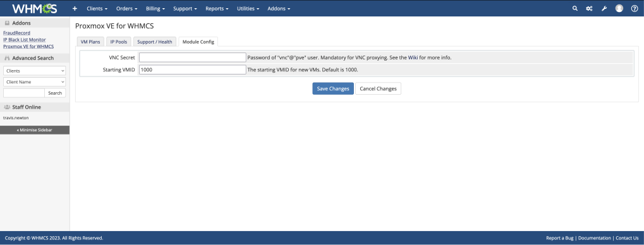Screen dimensions: 644x245
Task: Switch to the VM Plans tab
Action: pyautogui.click(x=90, y=42)
